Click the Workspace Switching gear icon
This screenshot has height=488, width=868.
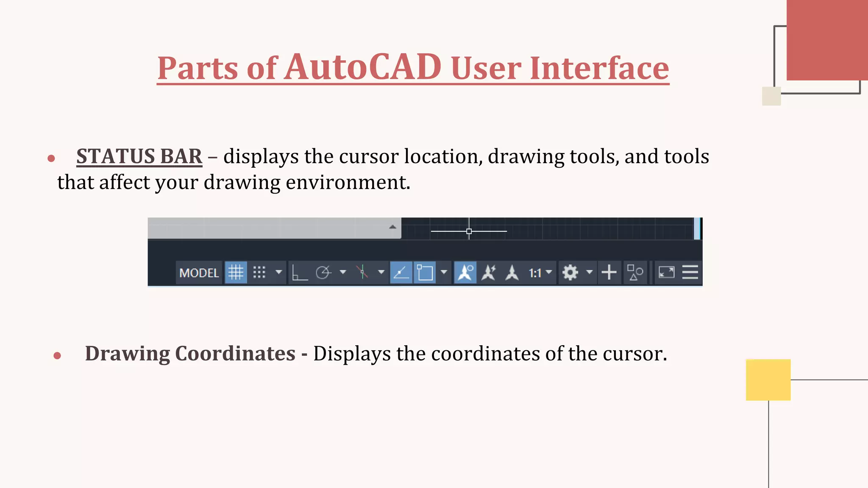tap(570, 272)
